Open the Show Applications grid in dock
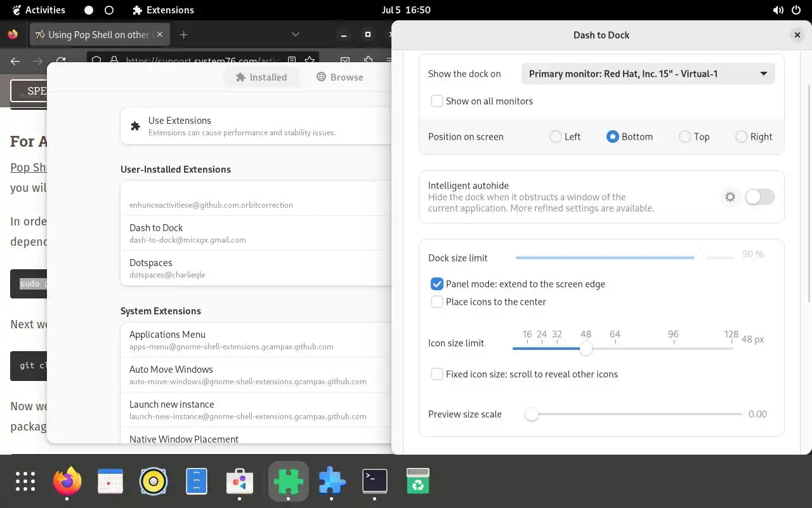 click(25, 481)
